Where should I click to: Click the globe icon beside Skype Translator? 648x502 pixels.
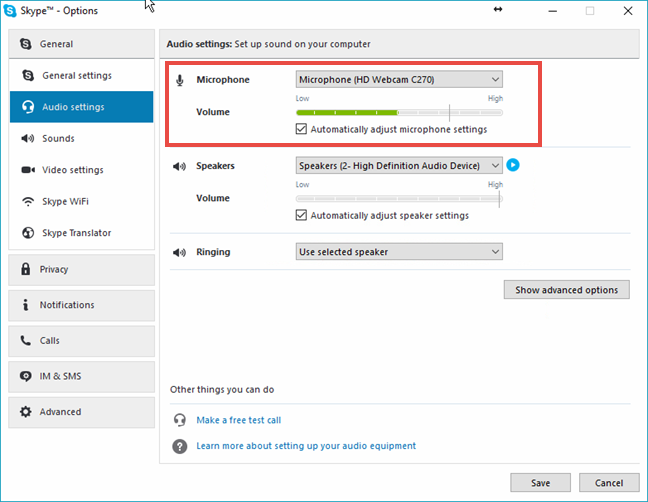(x=28, y=233)
